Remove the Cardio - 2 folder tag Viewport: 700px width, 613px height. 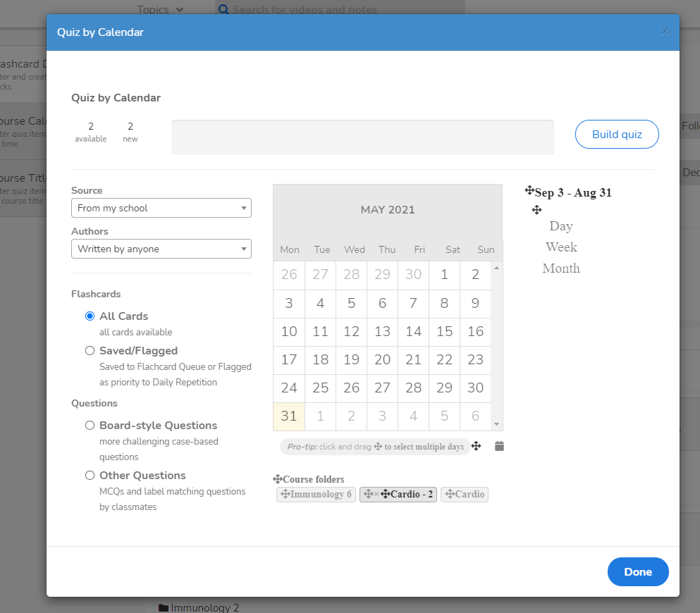point(376,495)
